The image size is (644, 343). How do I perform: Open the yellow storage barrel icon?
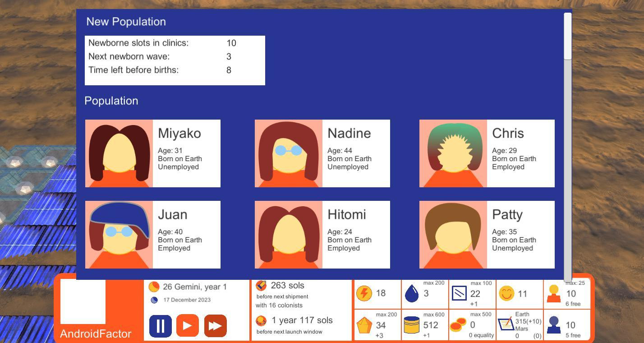point(411,325)
